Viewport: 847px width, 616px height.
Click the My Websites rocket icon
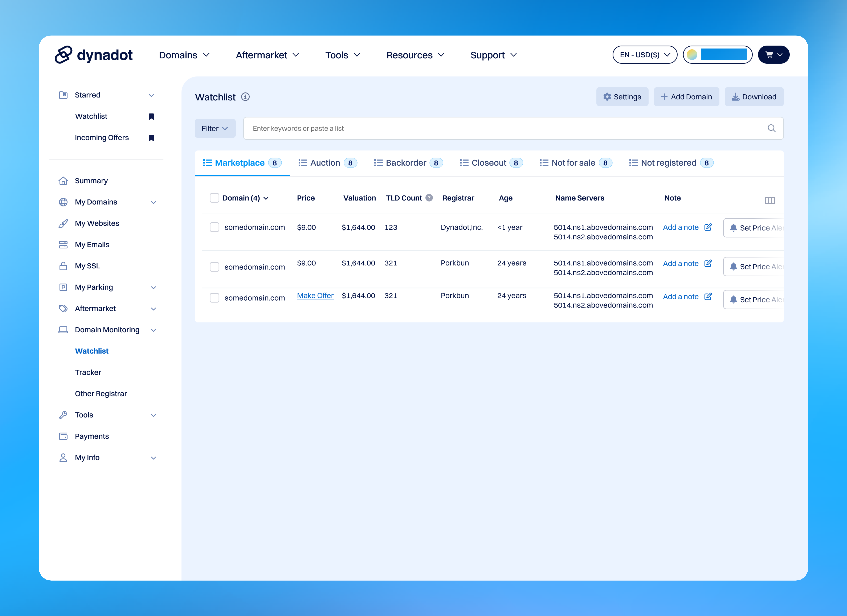coord(63,223)
